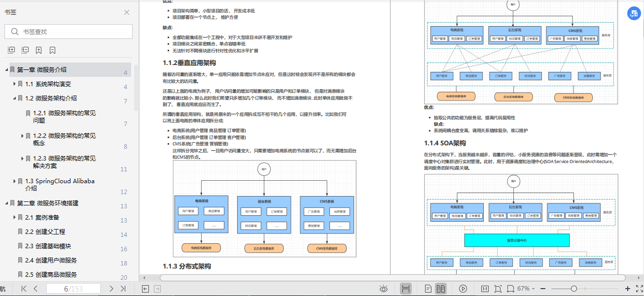The image size is (644, 296).
Task: Open bookmark 2.5 创建商品微服务
Action: 51,274
